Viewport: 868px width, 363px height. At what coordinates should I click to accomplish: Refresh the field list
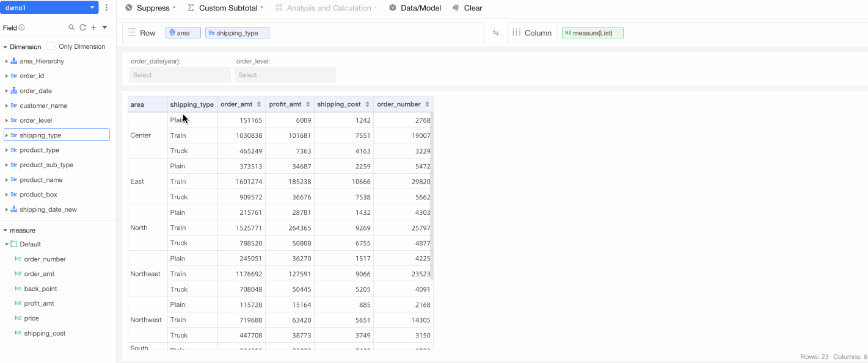pyautogui.click(x=82, y=27)
